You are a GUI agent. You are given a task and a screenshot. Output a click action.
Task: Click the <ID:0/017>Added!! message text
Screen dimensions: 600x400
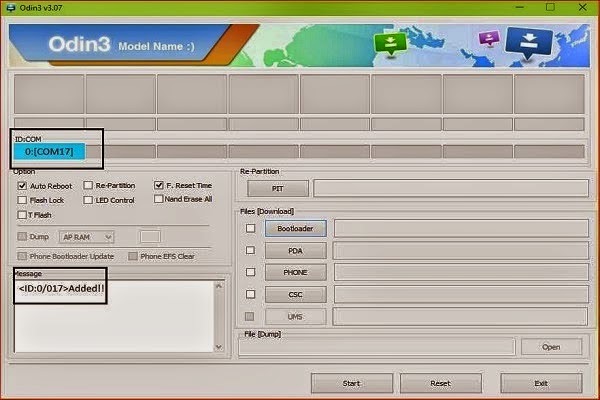(x=61, y=288)
